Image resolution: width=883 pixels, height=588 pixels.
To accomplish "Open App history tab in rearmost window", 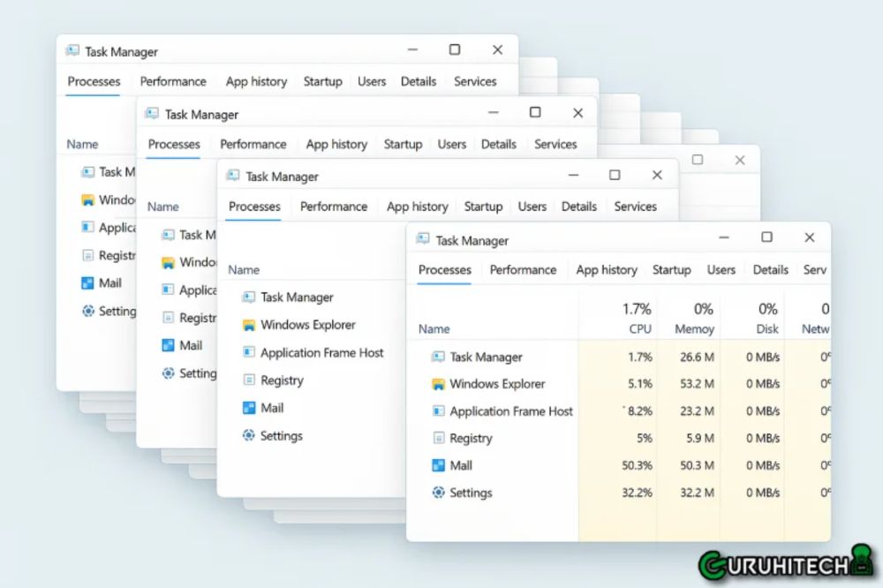I will pos(256,81).
